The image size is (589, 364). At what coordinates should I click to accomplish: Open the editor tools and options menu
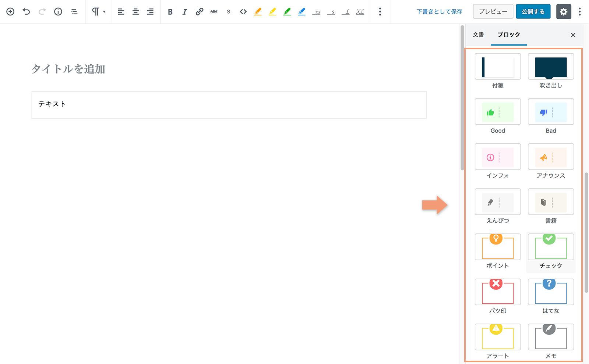point(580,12)
